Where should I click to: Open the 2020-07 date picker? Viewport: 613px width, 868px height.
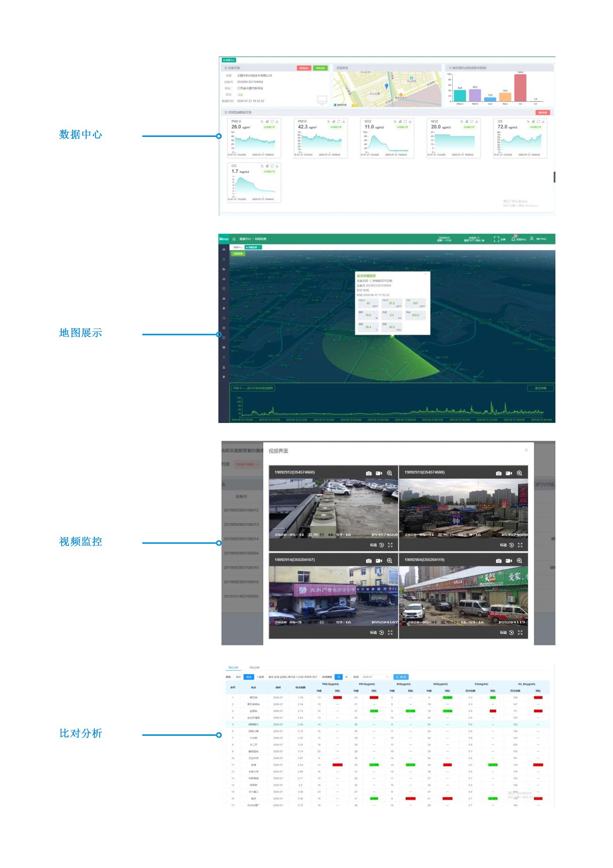coord(376,677)
